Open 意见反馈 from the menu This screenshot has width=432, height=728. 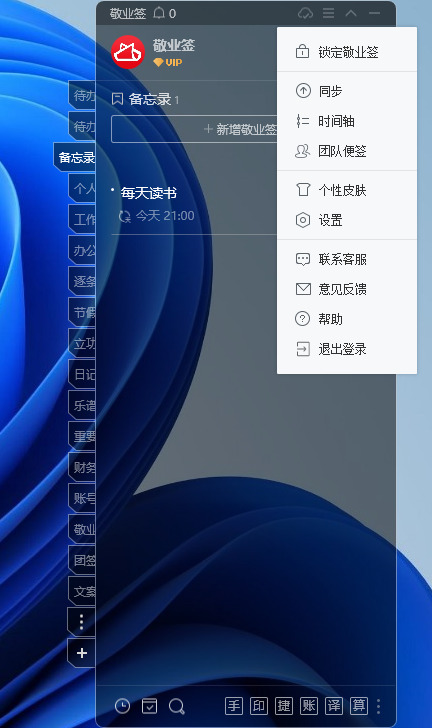click(x=347, y=289)
